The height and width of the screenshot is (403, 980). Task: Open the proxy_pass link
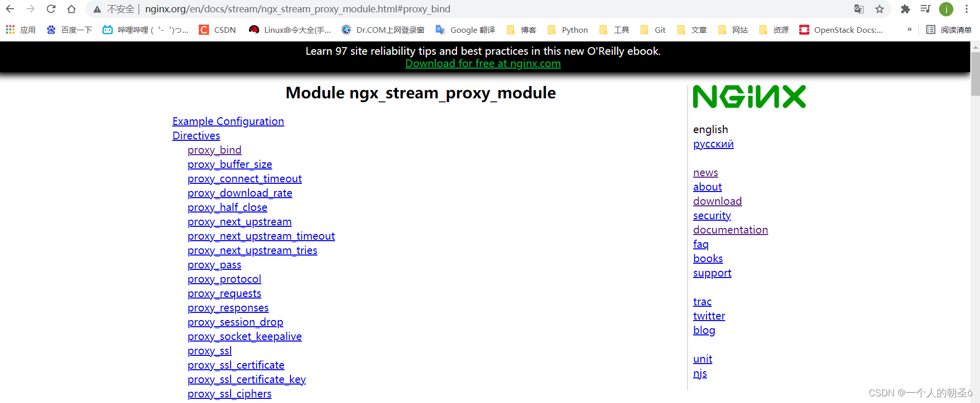click(214, 265)
